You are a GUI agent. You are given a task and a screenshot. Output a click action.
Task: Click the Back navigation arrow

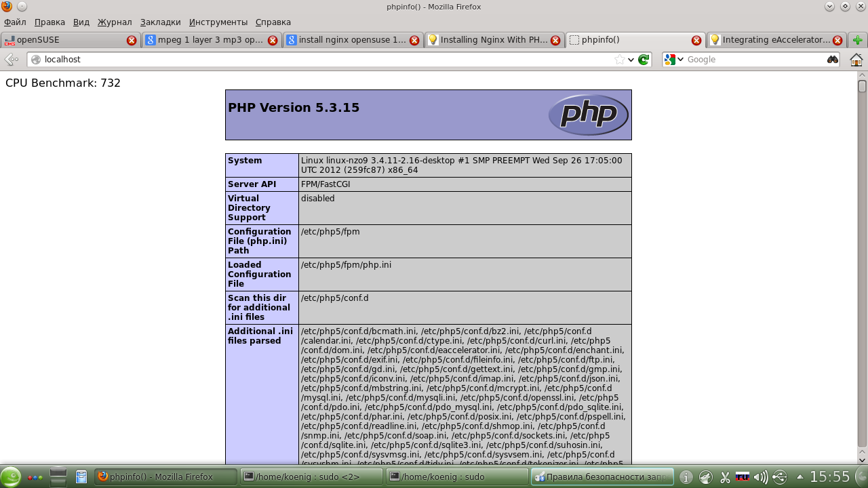(11, 60)
